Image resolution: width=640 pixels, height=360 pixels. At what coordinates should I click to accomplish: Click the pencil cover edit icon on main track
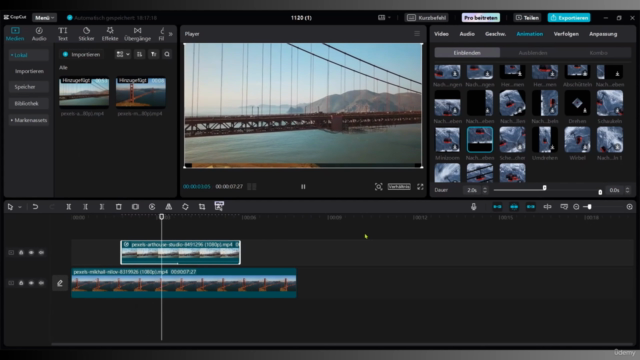click(x=60, y=283)
